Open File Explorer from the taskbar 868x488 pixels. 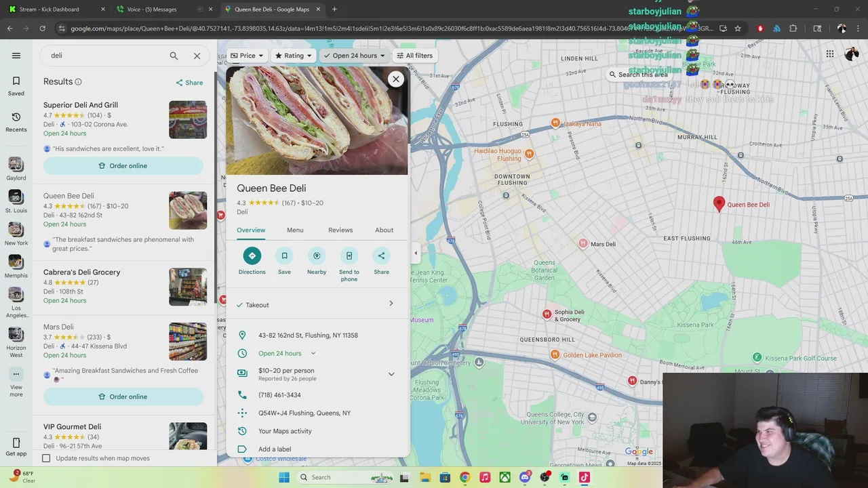425,477
